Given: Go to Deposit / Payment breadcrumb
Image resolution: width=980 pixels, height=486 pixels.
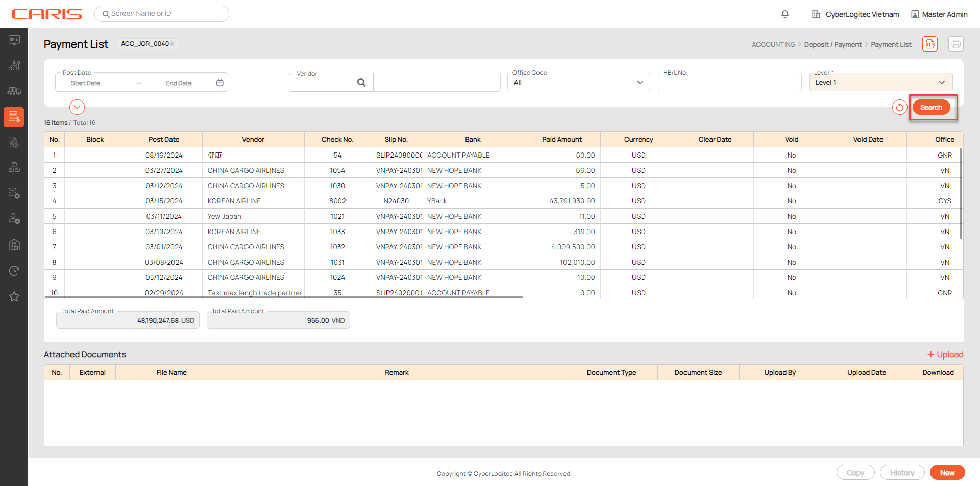Looking at the screenshot, I should coord(832,45).
